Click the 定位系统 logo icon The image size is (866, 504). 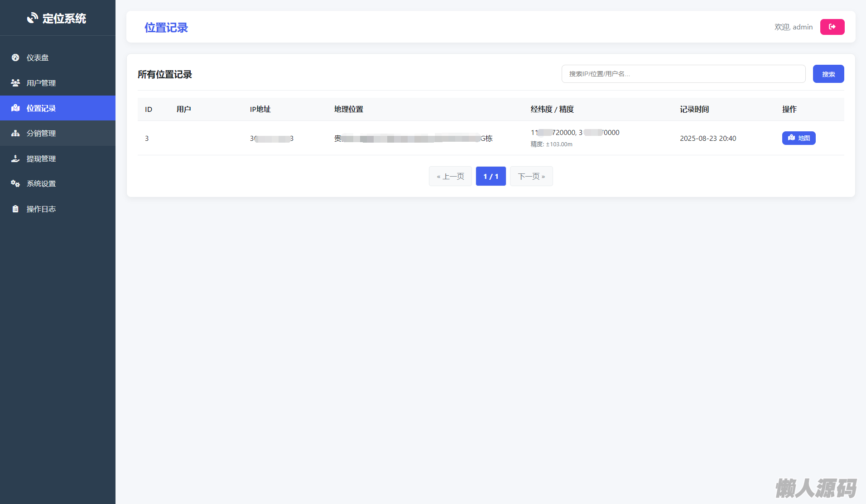pyautogui.click(x=32, y=18)
